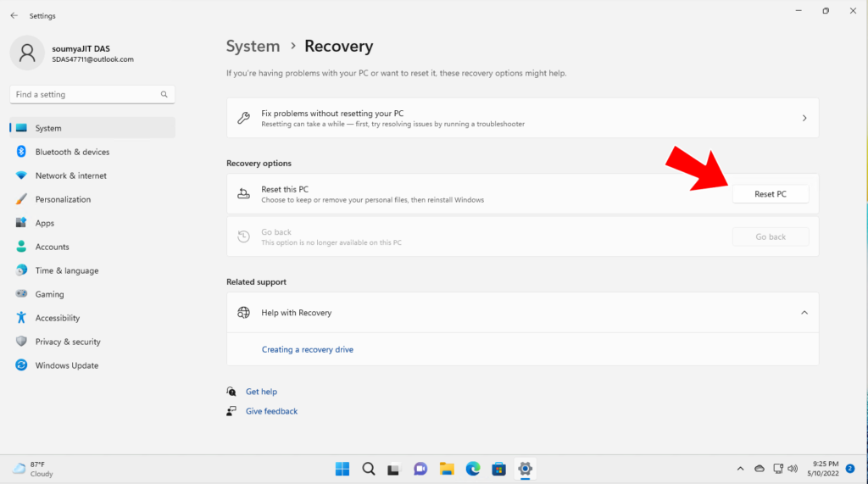The width and height of the screenshot is (868, 484).
Task: Click the Gaming controller icon
Action: (21, 293)
